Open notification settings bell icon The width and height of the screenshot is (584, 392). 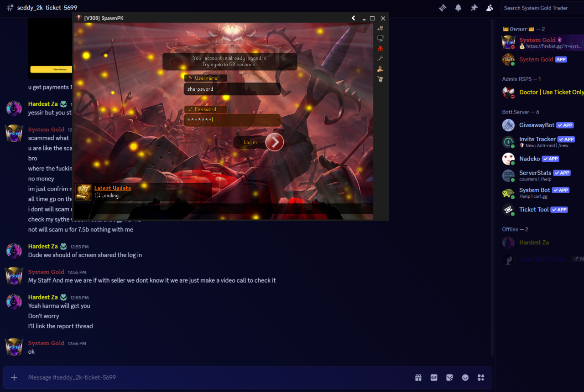pyautogui.click(x=458, y=8)
